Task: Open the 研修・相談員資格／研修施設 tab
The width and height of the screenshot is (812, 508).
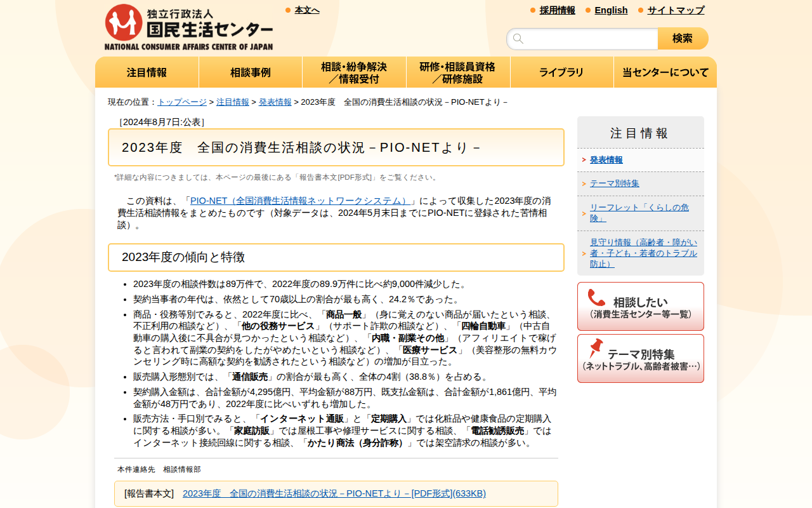Action: (458, 72)
